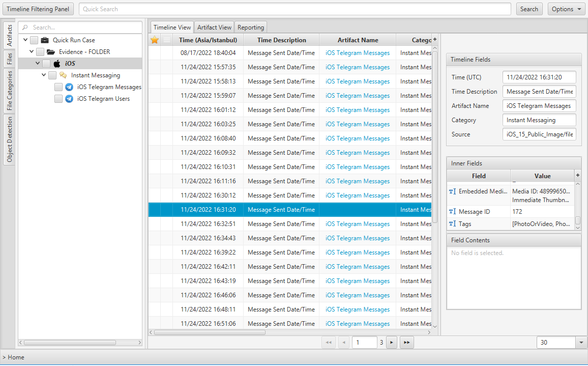Viewport: 588px width, 366px height.
Task: Click the star bookmark column header icon
Action: (x=155, y=40)
